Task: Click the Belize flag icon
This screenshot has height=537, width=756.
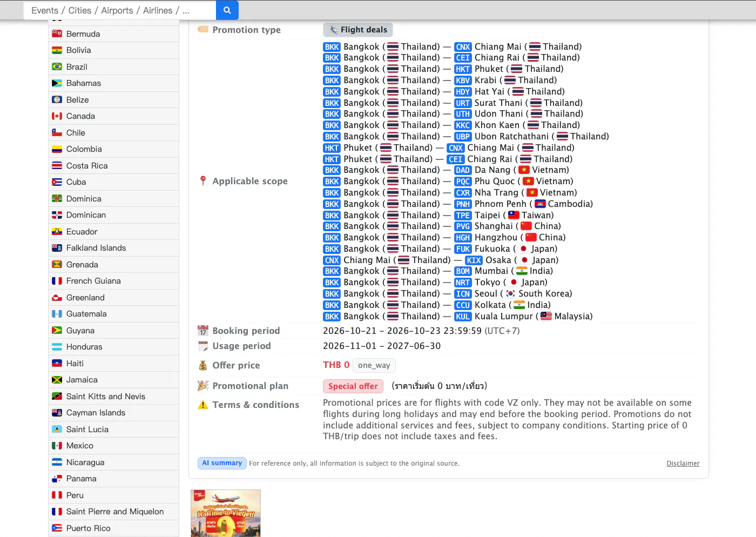Action: [x=57, y=100]
